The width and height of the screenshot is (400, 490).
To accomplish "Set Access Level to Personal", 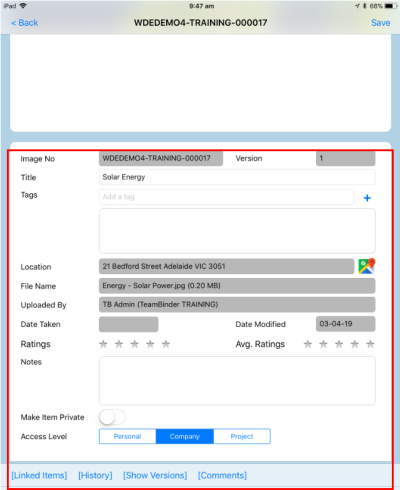I will click(x=127, y=436).
